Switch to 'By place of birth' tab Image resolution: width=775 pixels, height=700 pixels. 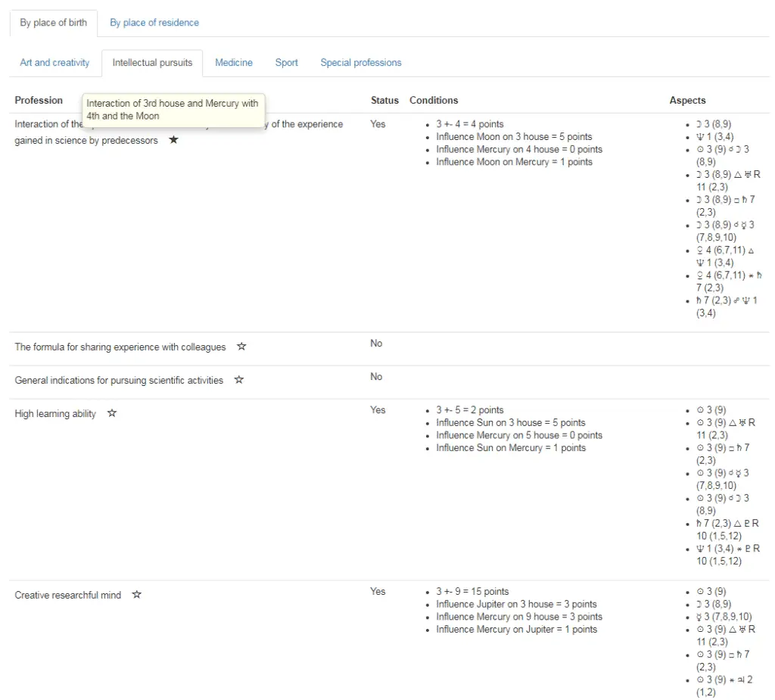[54, 23]
